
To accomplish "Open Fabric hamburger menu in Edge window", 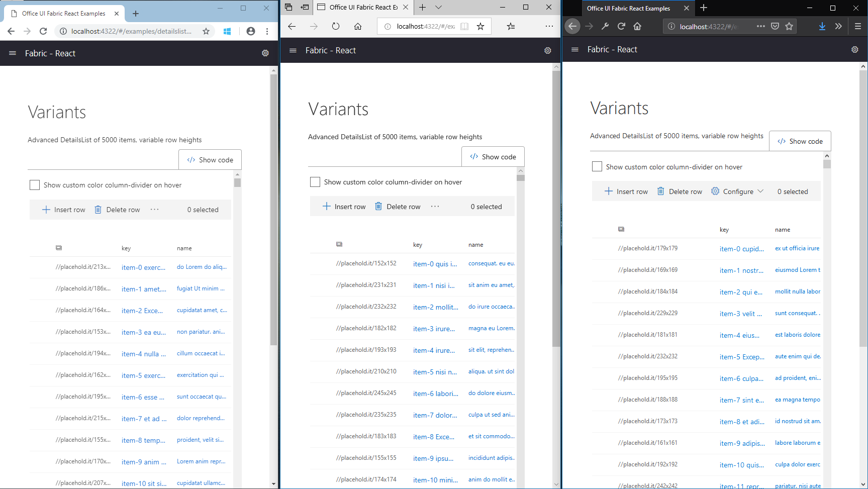I will pyautogui.click(x=293, y=50).
